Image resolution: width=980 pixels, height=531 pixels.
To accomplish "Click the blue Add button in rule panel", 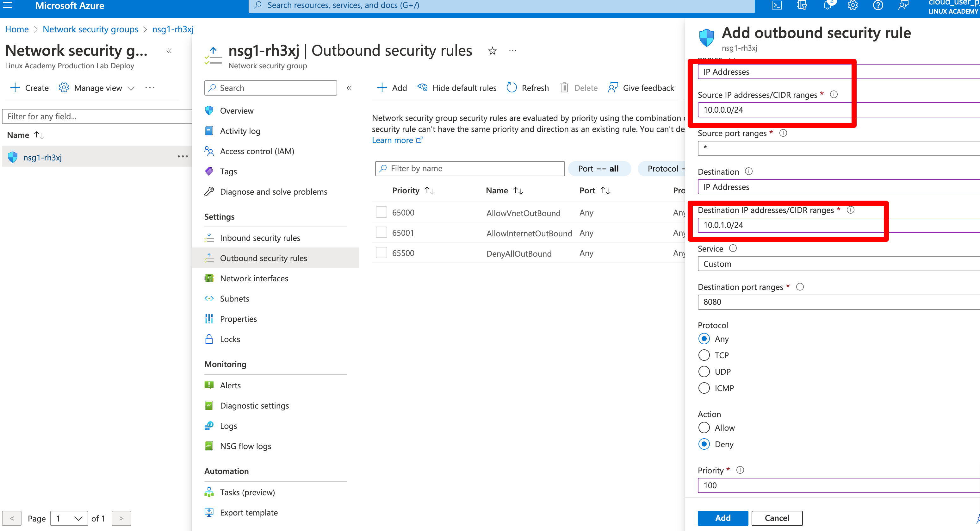I will [x=723, y=518].
